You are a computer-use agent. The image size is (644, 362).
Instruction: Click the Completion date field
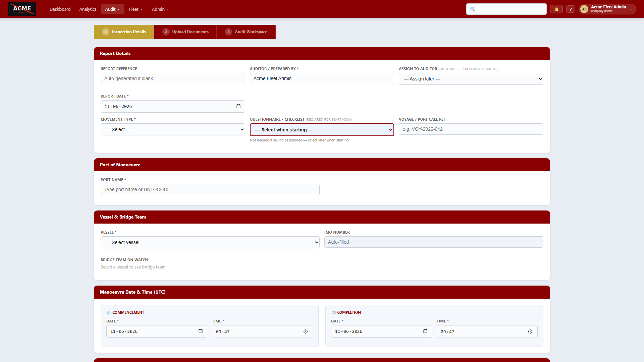381,331
